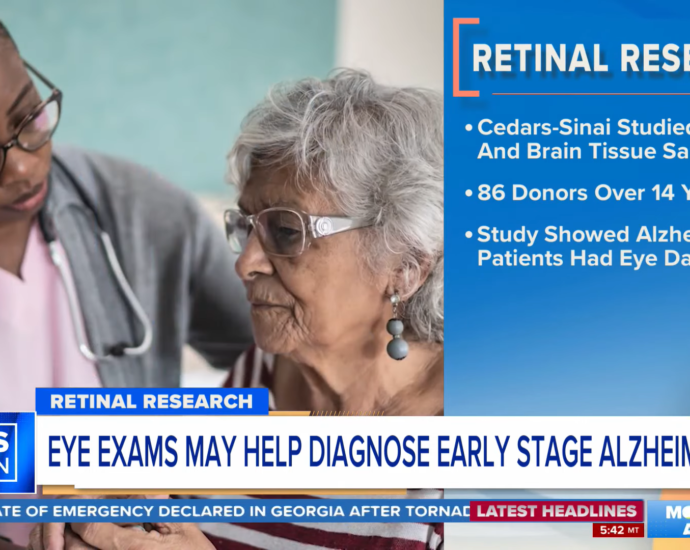Click the Cedars-Sinai Studied bullet text

(584, 139)
